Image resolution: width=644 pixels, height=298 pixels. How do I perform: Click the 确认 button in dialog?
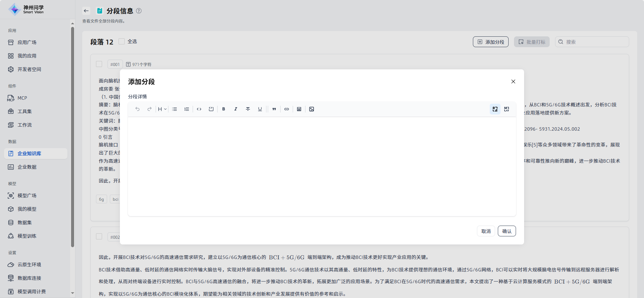point(507,231)
